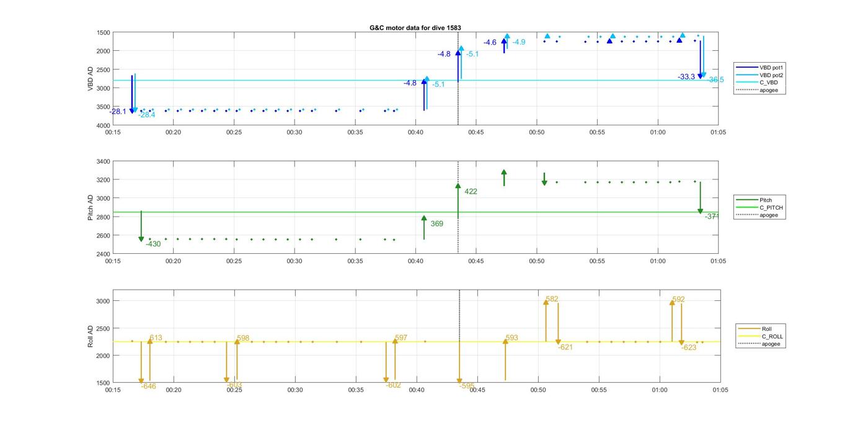Click the green pitch arrow labeled 422

coord(458,201)
